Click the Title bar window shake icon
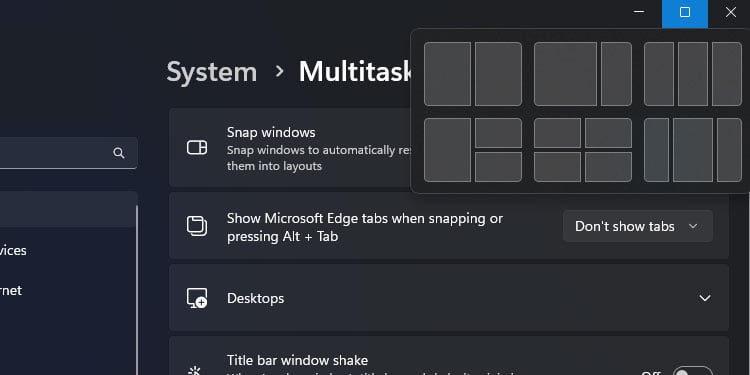 click(195, 370)
